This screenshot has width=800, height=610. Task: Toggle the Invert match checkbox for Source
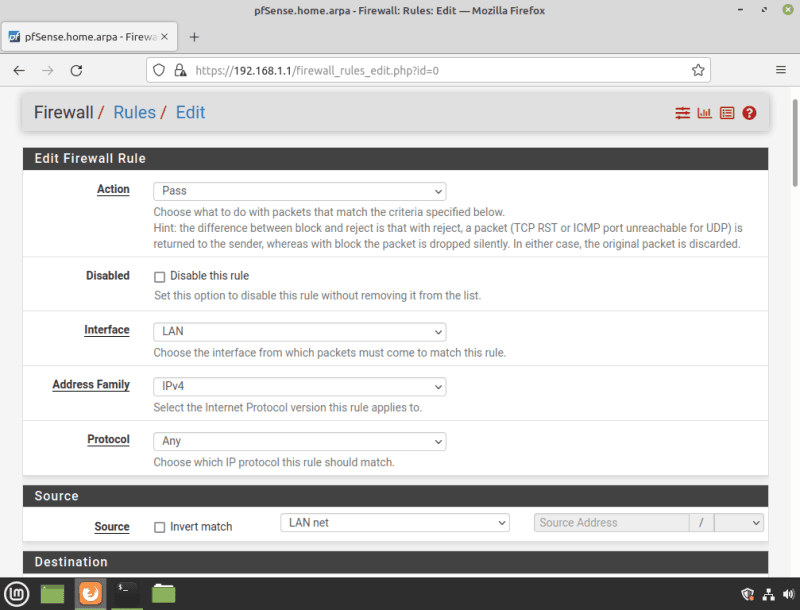click(x=159, y=527)
